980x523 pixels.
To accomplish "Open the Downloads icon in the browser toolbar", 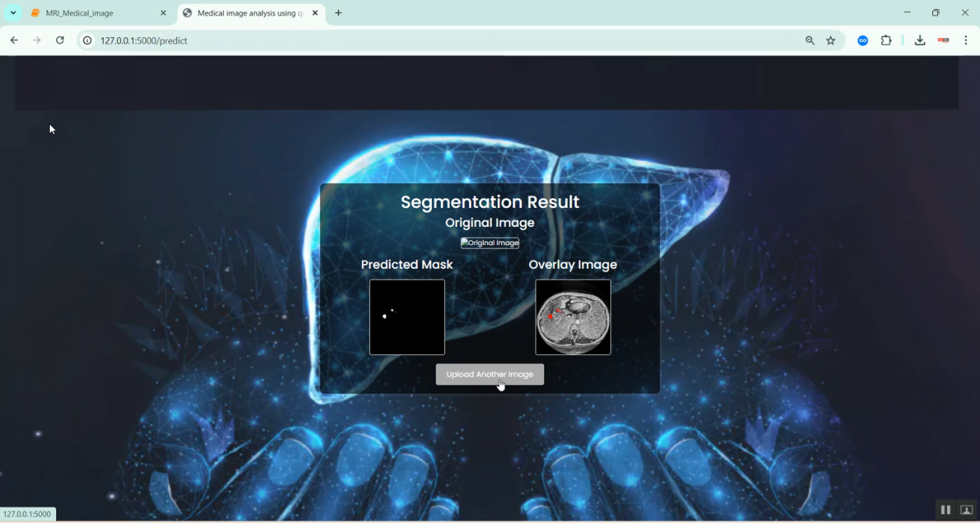I will click(920, 40).
